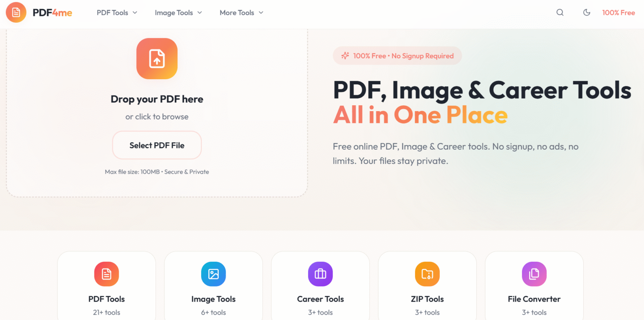Click the 100% Free No Signup Required badge
The image size is (644, 320).
coord(397,55)
